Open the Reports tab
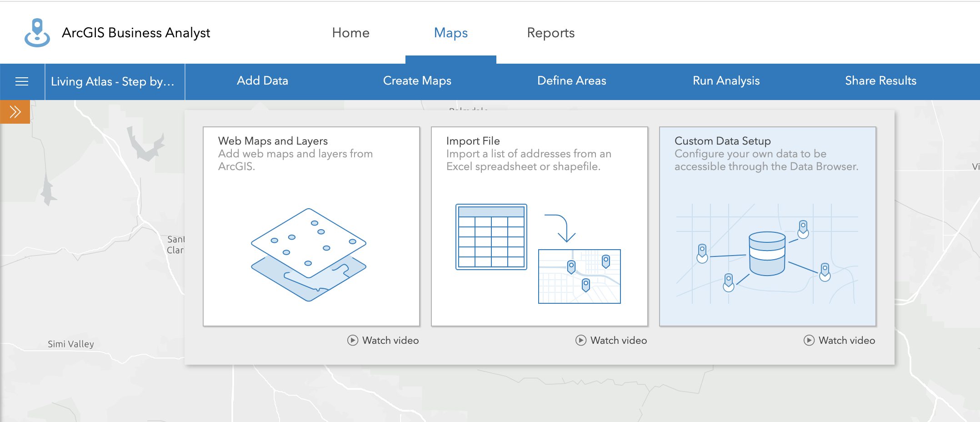This screenshot has width=980, height=422. point(551,33)
